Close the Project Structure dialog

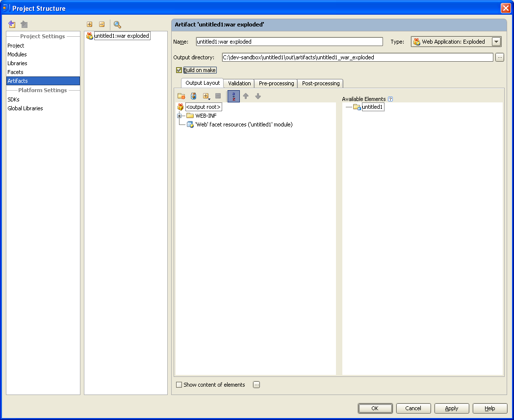coord(506,8)
